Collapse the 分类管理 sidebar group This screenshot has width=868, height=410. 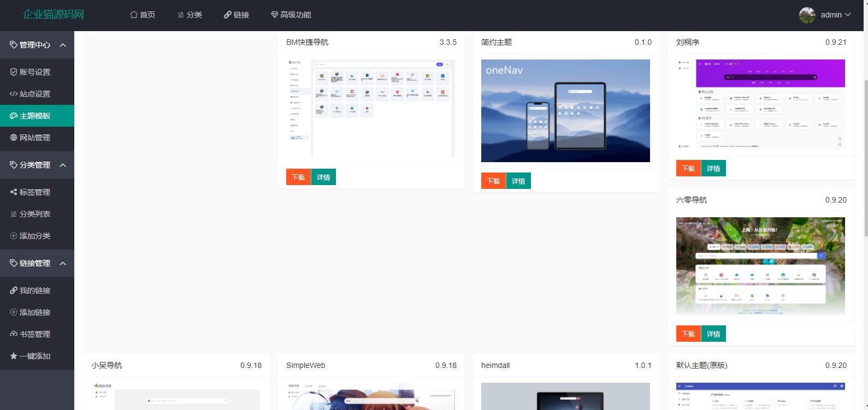63,165
